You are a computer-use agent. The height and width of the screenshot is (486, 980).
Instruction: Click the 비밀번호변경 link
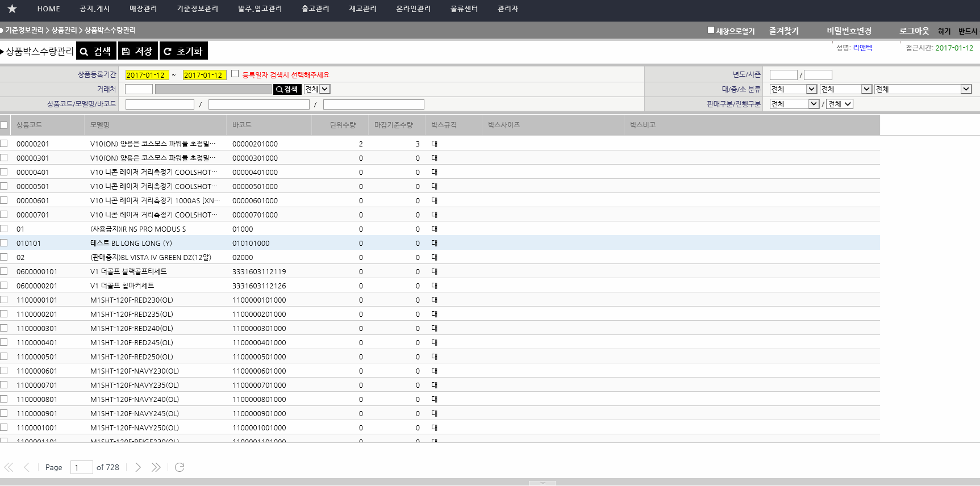pyautogui.click(x=849, y=31)
